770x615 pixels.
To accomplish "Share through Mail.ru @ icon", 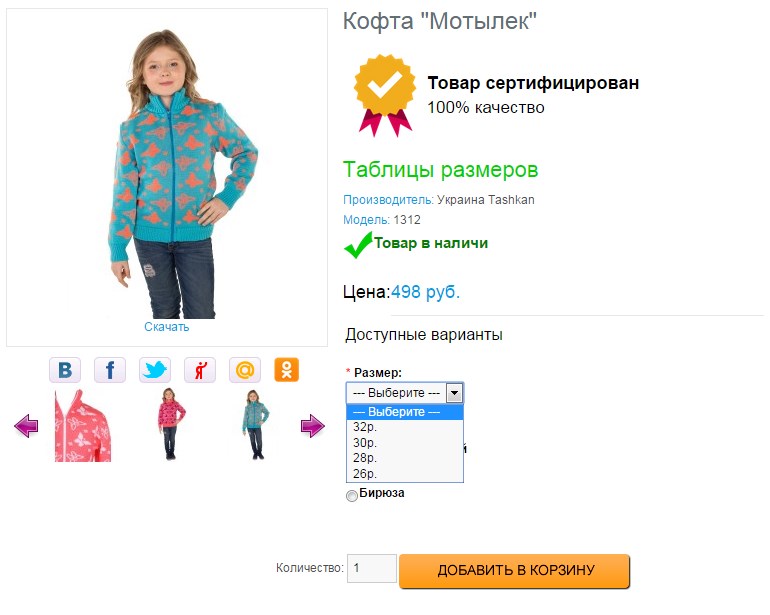I will [x=245, y=370].
